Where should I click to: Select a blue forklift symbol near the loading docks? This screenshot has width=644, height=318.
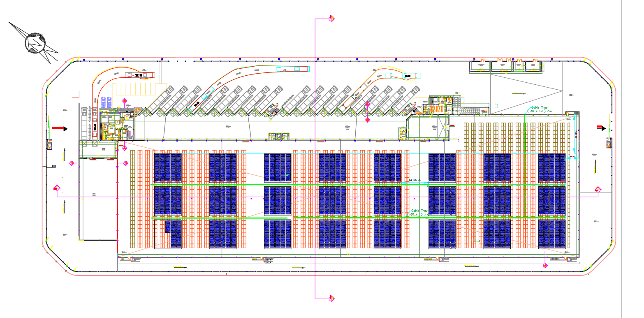(103, 102)
